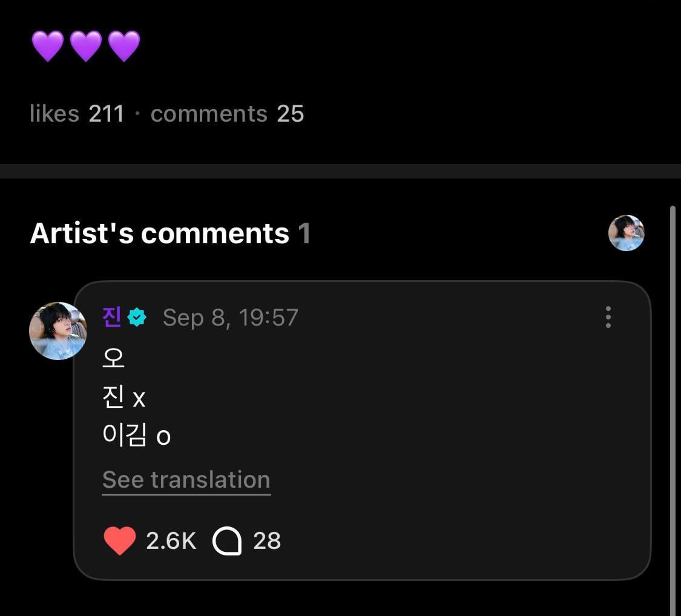681x616 pixels.
Task: Open the three-dot options on Jin's comment
Action: [608, 317]
